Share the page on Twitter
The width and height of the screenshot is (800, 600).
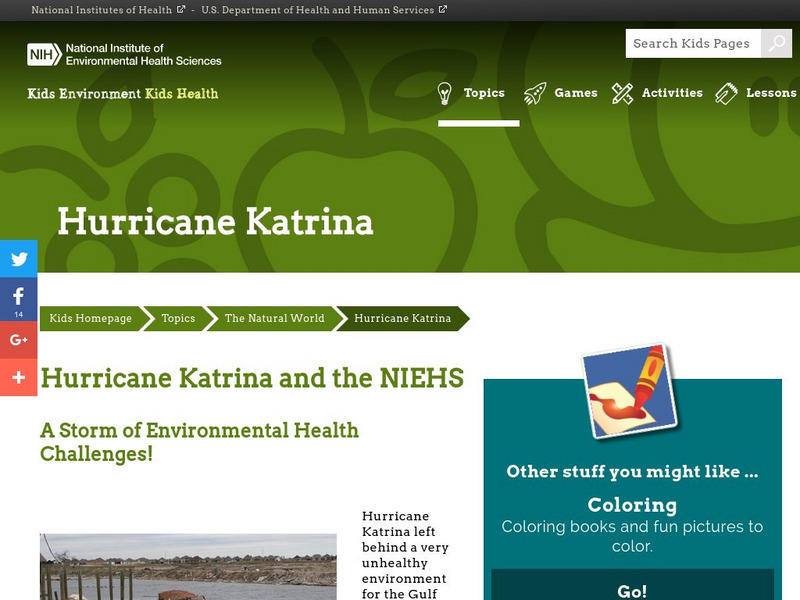tap(19, 259)
